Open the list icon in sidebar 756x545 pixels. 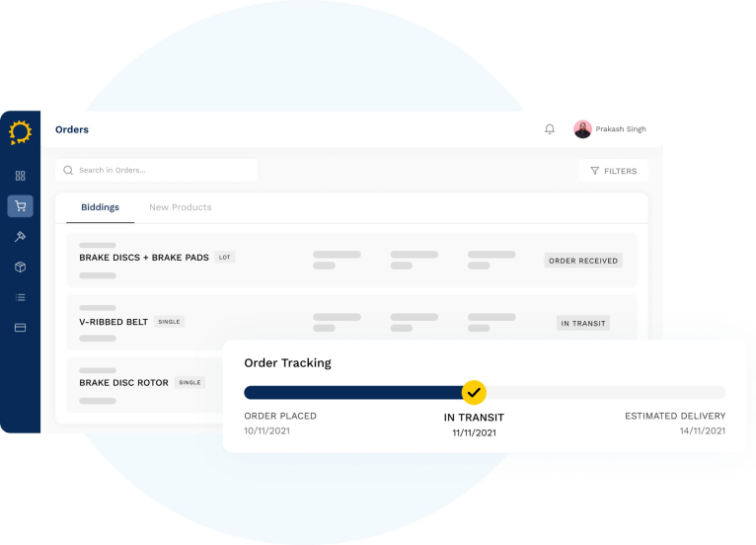[x=21, y=297]
